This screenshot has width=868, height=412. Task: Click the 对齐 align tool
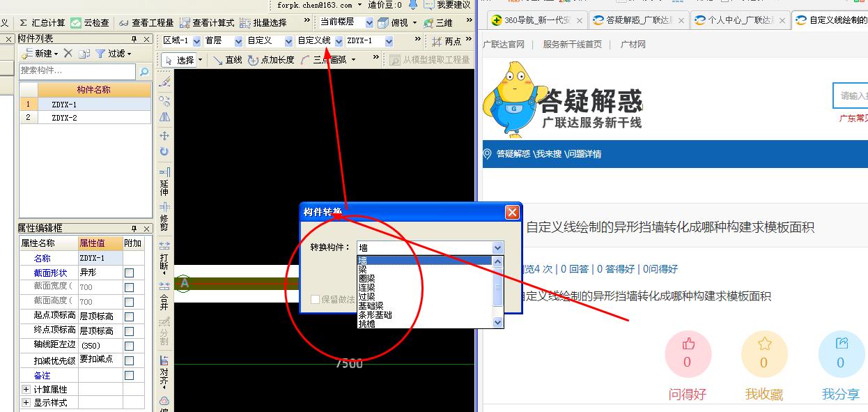tap(164, 372)
